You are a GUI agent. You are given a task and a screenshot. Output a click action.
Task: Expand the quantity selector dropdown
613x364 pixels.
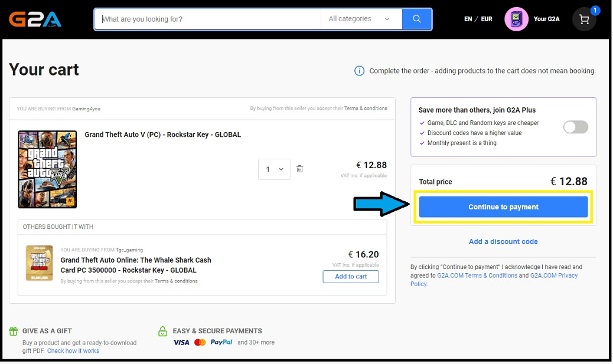(x=274, y=169)
